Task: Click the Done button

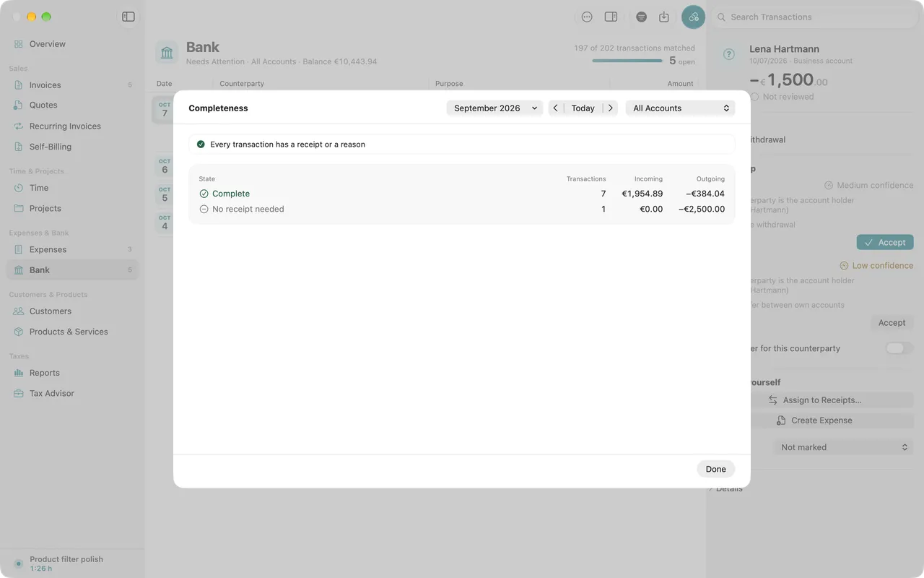Action: [716, 469]
